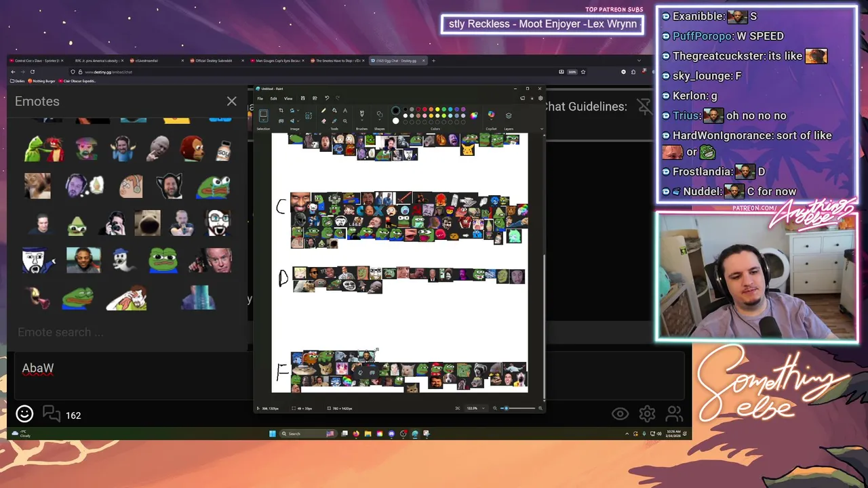Click the zoom out magnifier in Paint status bar
Screen dimensions: 868x488
[x=495, y=408]
